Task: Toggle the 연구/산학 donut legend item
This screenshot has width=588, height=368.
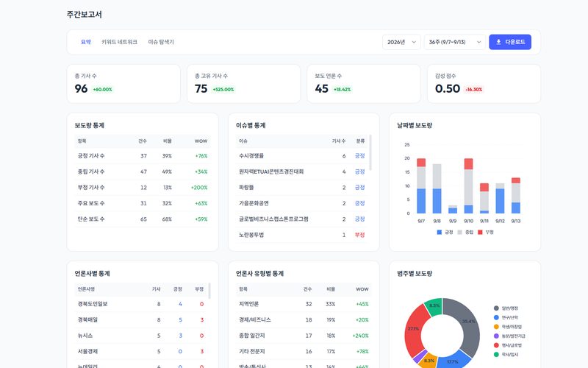Action: click(x=506, y=317)
